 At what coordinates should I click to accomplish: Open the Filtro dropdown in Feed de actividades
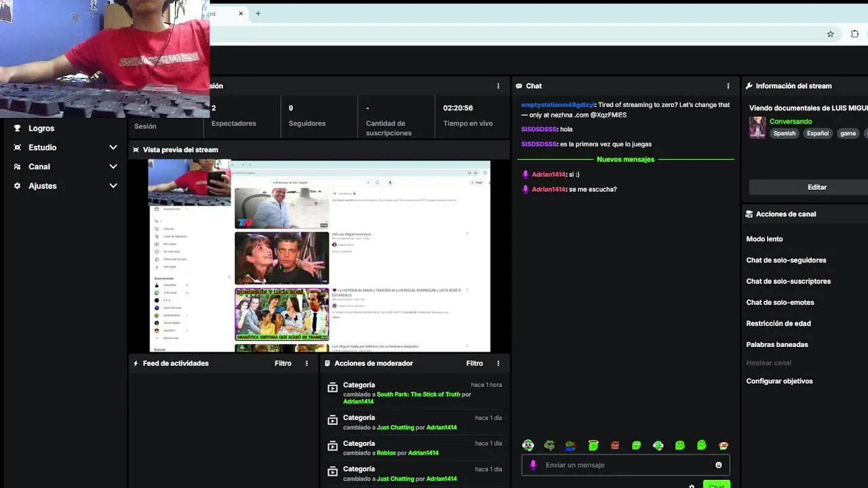coord(283,363)
